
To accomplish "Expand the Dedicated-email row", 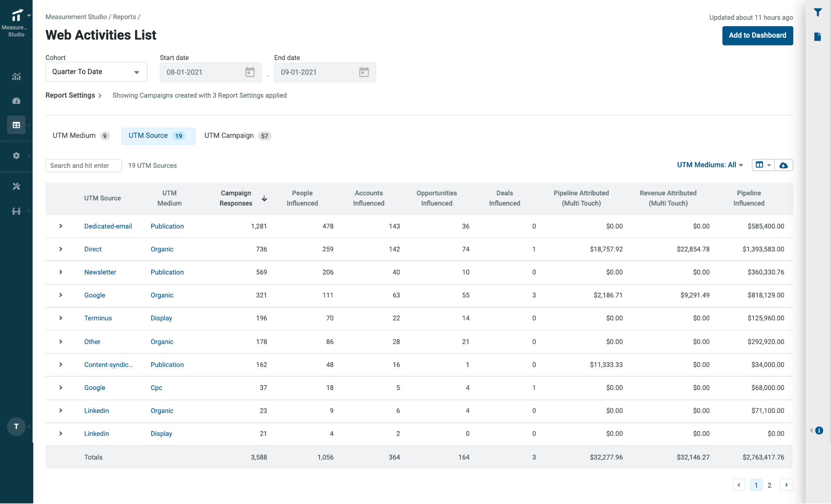I will [x=61, y=226].
